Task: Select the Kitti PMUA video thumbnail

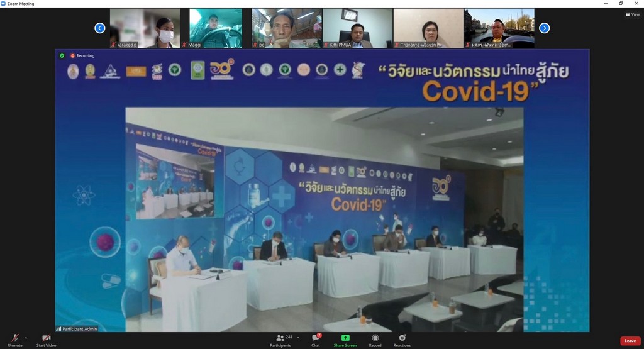Action: [x=357, y=28]
